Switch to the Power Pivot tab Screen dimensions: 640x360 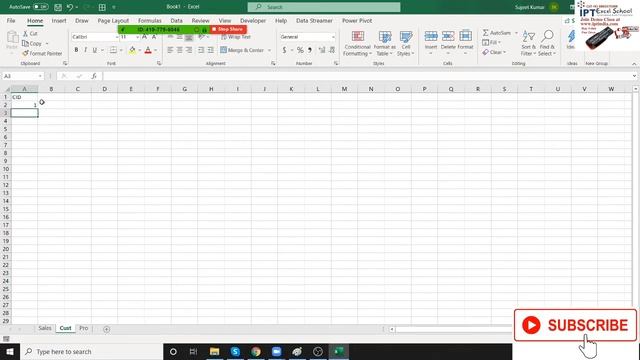coord(357,20)
